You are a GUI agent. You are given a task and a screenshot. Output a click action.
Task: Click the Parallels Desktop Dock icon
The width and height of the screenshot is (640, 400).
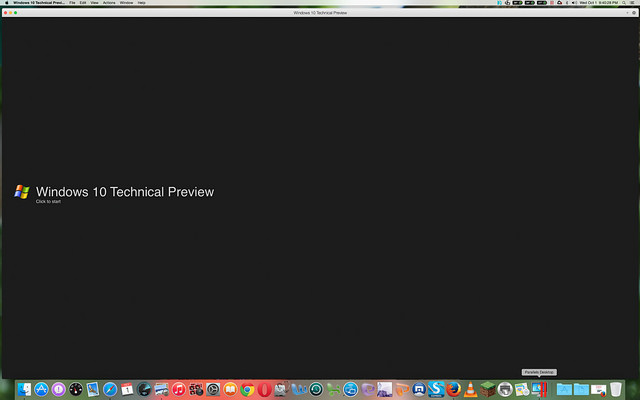click(539, 389)
